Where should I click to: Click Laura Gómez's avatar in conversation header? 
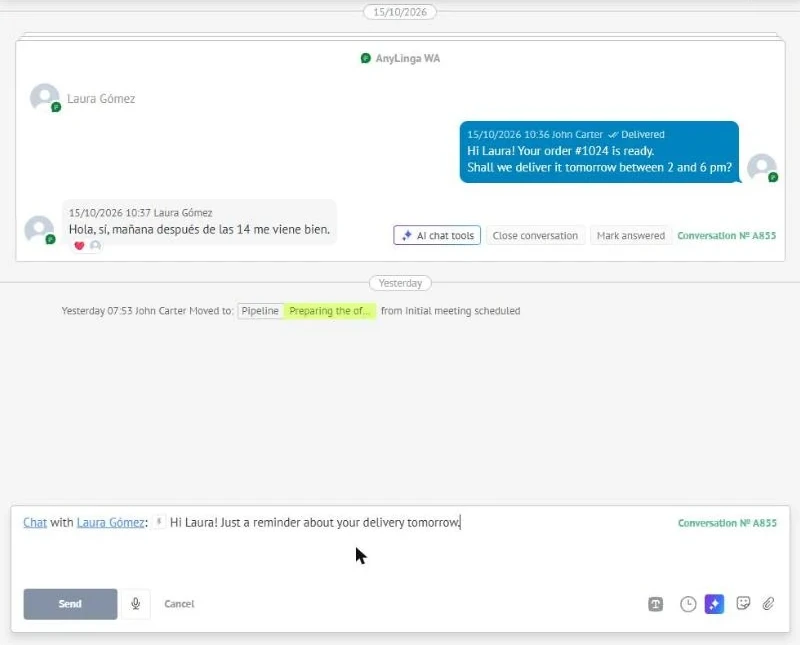pyautogui.click(x=45, y=97)
